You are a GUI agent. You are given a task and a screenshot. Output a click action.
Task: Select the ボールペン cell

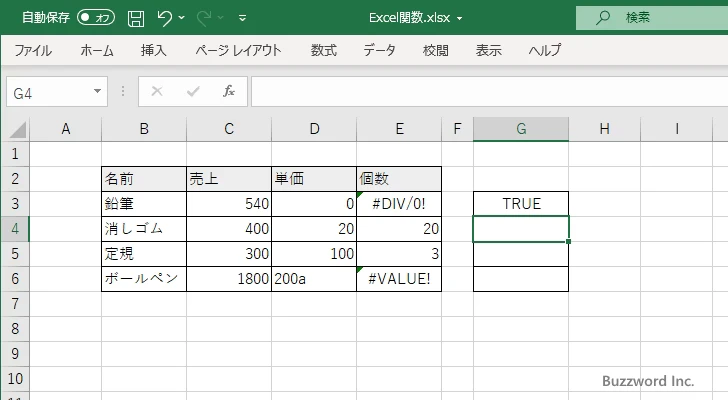(144, 279)
